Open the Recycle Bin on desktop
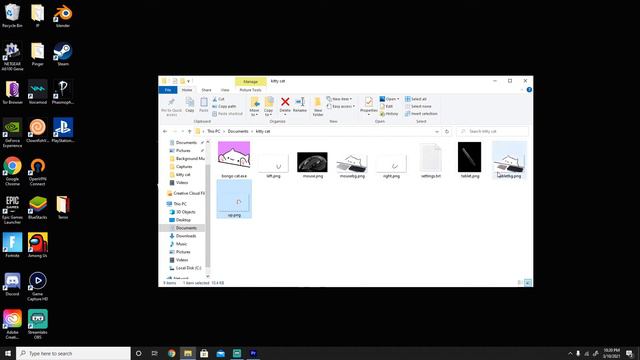The image size is (640, 360). coord(12,16)
